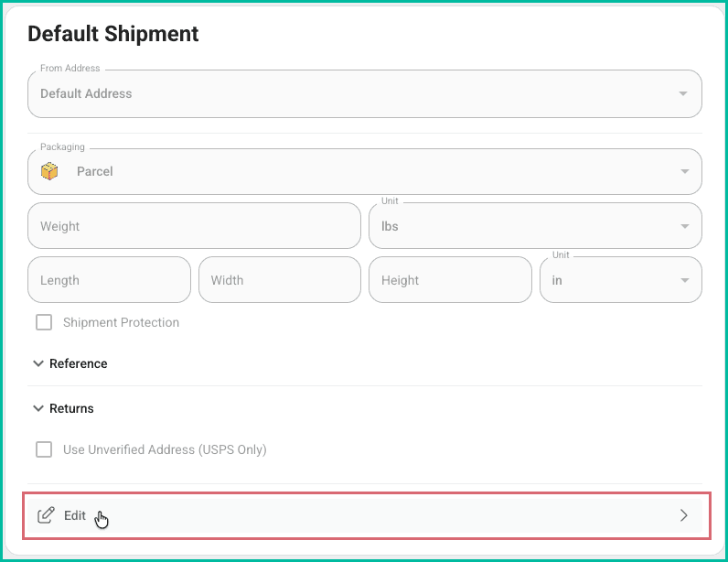
Task: Tick the Use Unverified Address checkbox
Action: pyautogui.click(x=44, y=449)
